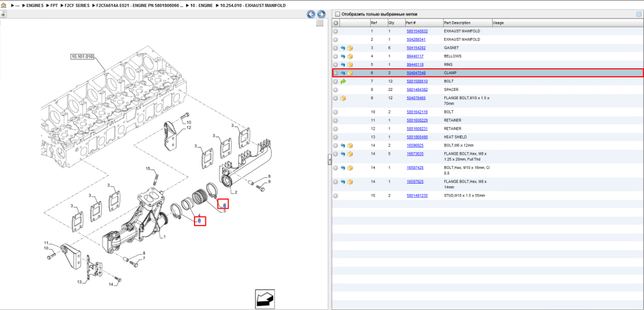Click the grey square button above diagram
This screenshot has height=310, width=644.
pyautogui.click(x=320, y=23)
